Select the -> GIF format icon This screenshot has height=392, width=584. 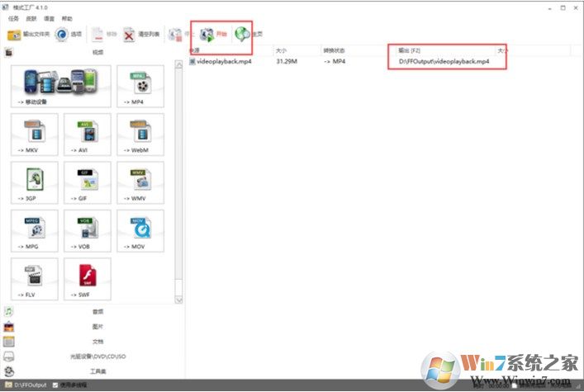[x=88, y=182]
